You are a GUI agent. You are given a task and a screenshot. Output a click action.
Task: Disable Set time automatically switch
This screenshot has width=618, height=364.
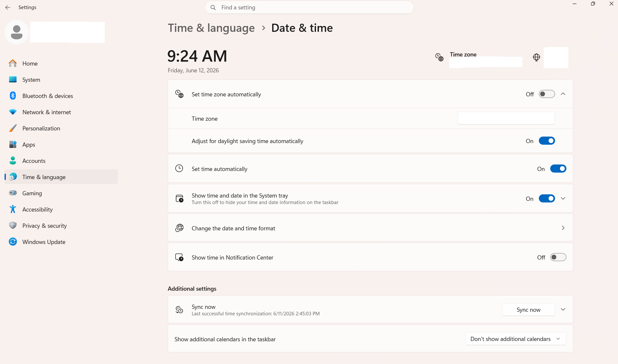558,169
